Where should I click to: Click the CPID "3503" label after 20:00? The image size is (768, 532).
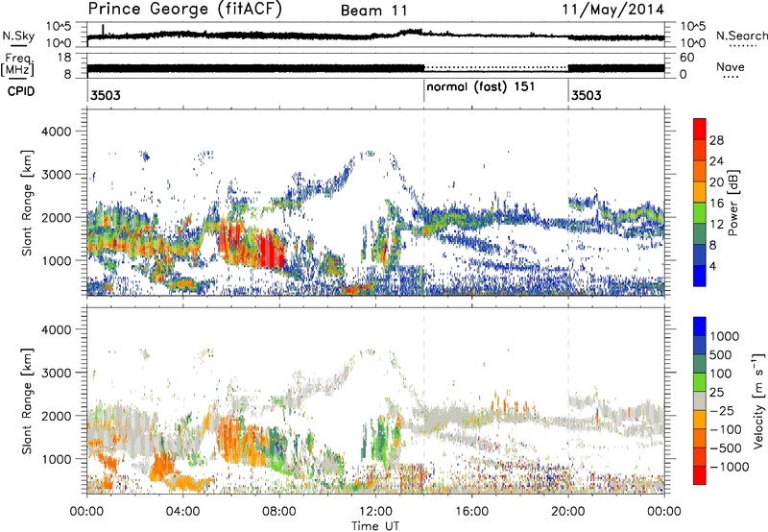click(587, 95)
